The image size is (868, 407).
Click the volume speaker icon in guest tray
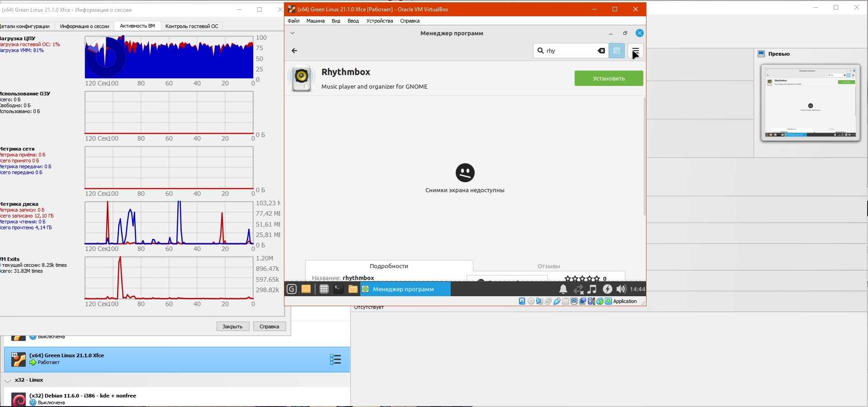coord(621,289)
